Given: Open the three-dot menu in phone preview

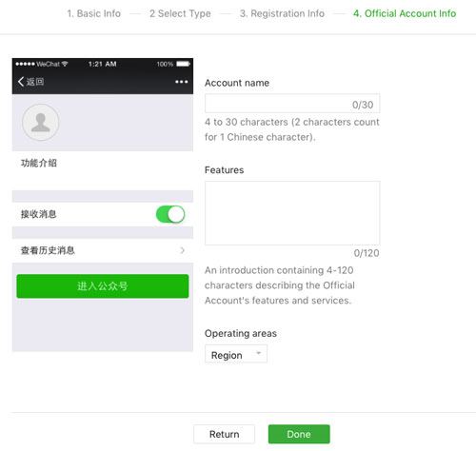Looking at the screenshot, I should pos(181,82).
